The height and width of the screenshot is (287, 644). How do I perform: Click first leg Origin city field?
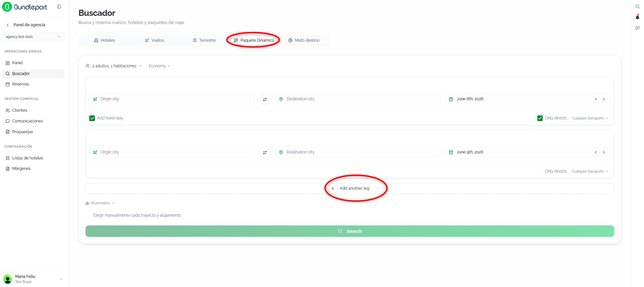pos(172,99)
